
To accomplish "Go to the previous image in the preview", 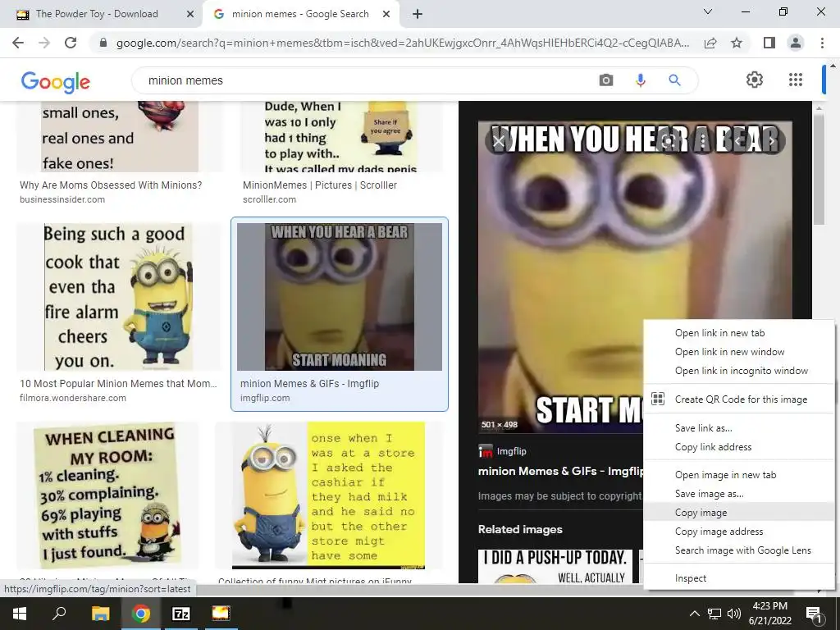I will [737, 141].
